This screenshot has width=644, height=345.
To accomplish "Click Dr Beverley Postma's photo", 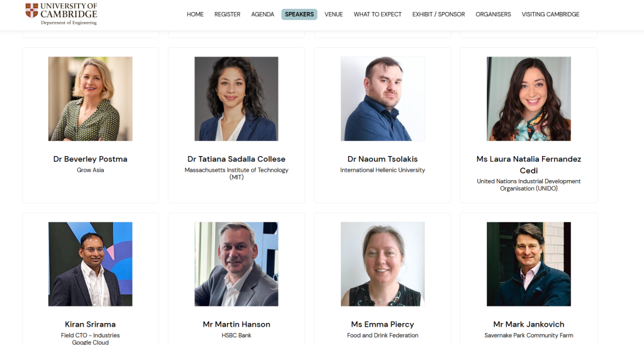I will tap(91, 99).
